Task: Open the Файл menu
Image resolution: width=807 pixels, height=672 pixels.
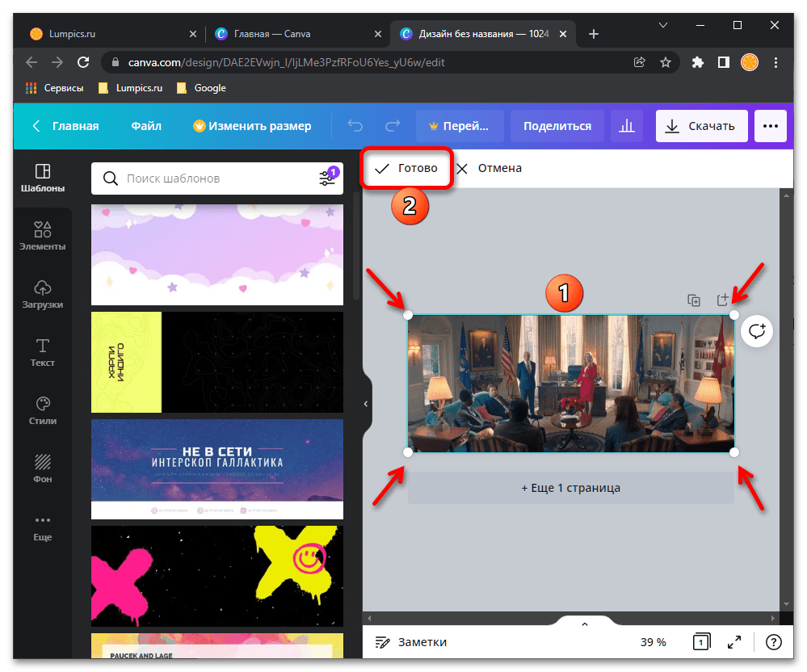Action: point(146,126)
